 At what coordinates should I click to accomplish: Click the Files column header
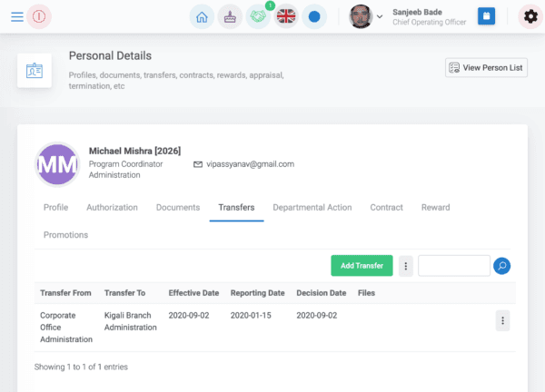366,293
